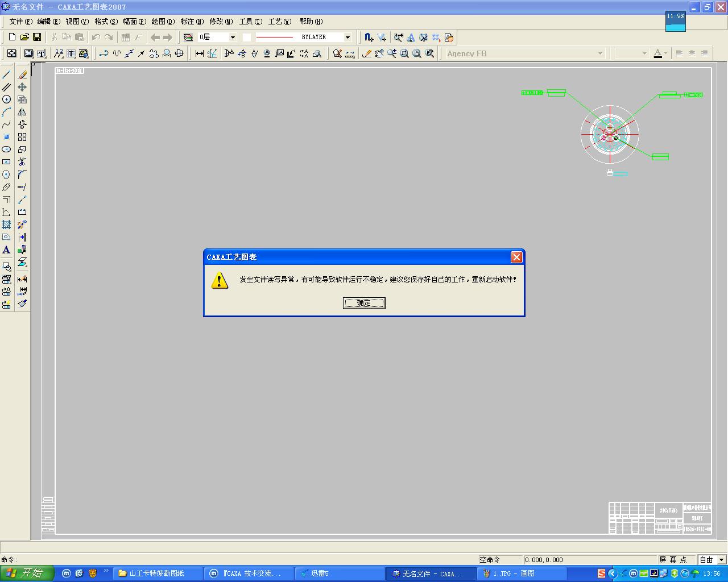This screenshot has width=728, height=582.
Task: Select the Ellipse drawing tool
Action: click(x=6, y=149)
